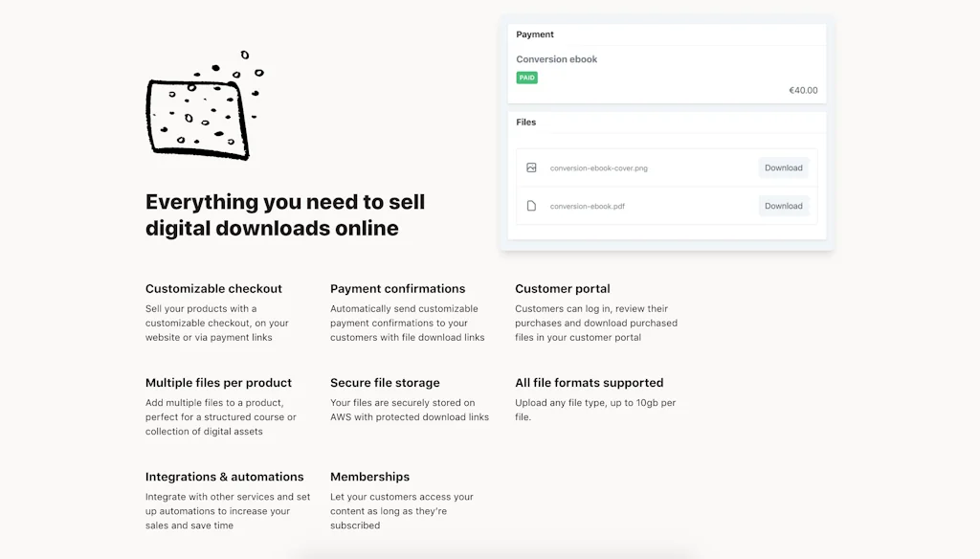Screen dimensions: 980x559
Task: Click the Files panel header
Action: point(527,122)
